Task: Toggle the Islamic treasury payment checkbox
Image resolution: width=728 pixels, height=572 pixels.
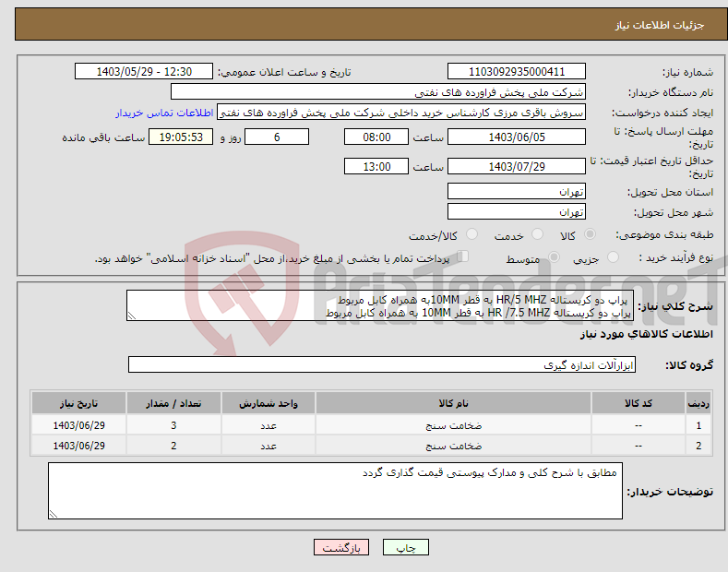Action: click(463, 256)
